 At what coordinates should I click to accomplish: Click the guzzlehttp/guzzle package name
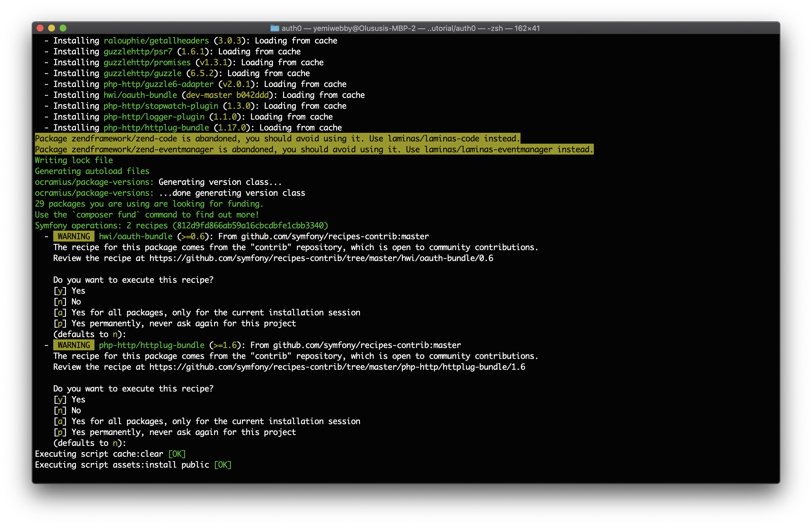tap(142, 73)
